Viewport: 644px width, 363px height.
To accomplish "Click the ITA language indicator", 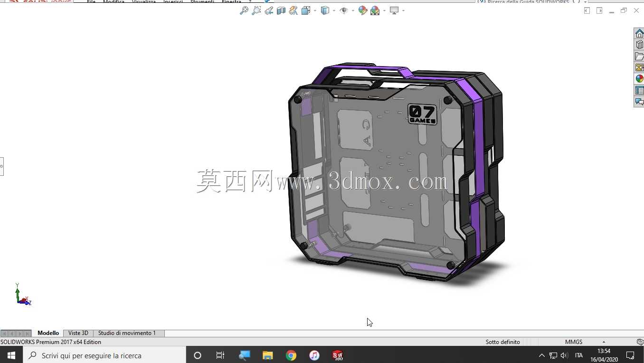I will [579, 355].
